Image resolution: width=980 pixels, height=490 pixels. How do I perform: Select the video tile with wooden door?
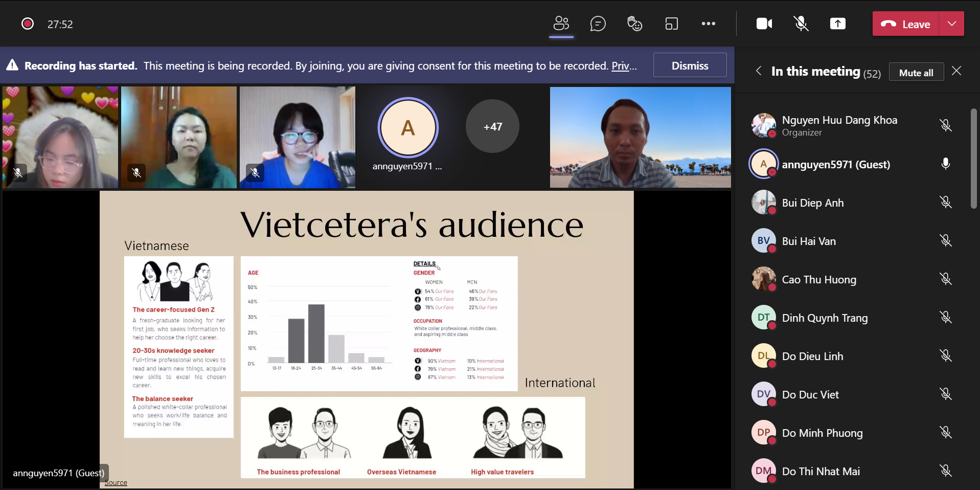click(179, 137)
